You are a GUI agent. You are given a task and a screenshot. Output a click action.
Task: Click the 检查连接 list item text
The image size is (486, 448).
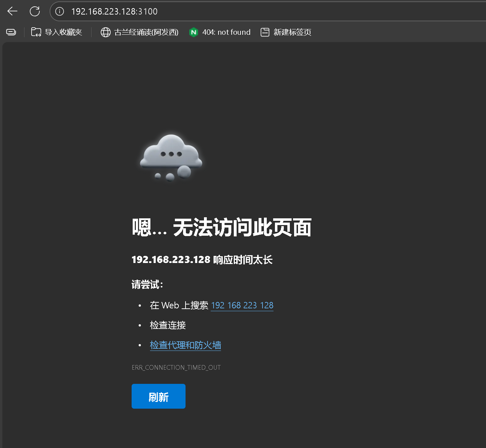point(168,325)
